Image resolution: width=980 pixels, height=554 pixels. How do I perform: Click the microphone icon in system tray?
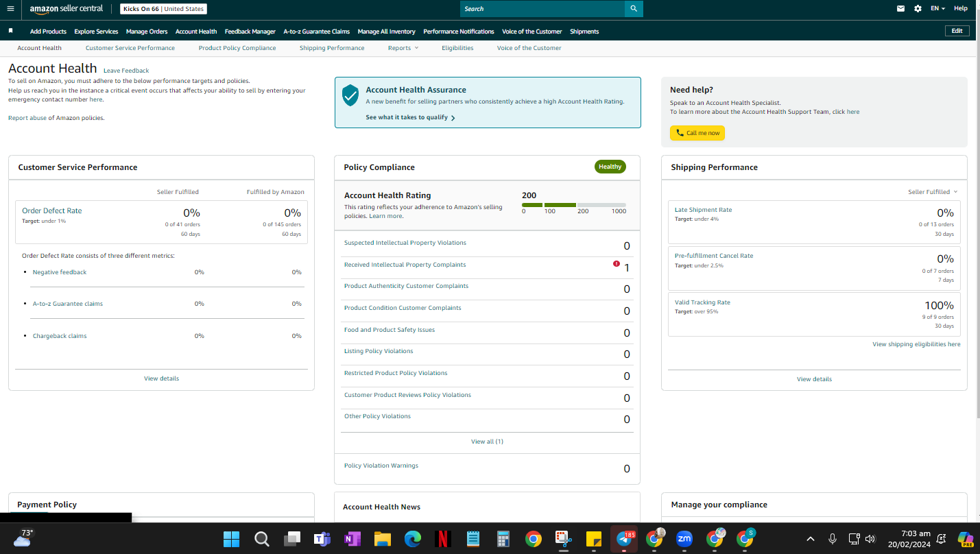[x=833, y=539]
